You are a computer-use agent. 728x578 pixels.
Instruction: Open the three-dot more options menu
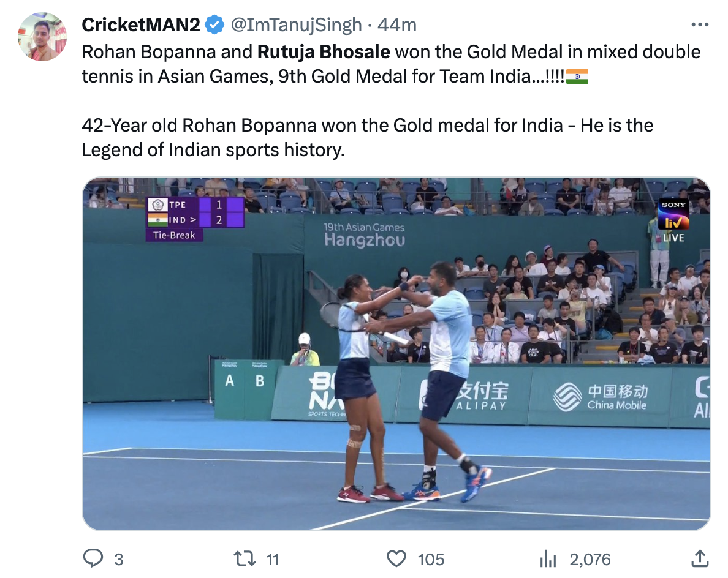pos(700,24)
